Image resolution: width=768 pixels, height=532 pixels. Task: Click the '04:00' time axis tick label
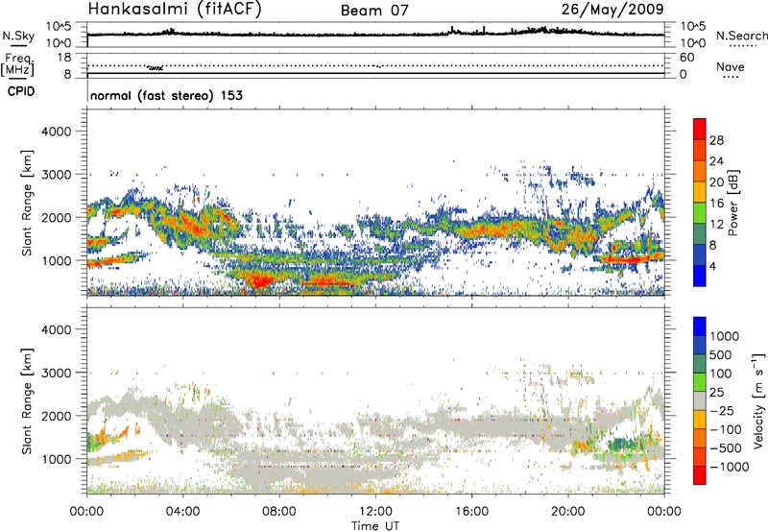pyautogui.click(x=182, y=512)
